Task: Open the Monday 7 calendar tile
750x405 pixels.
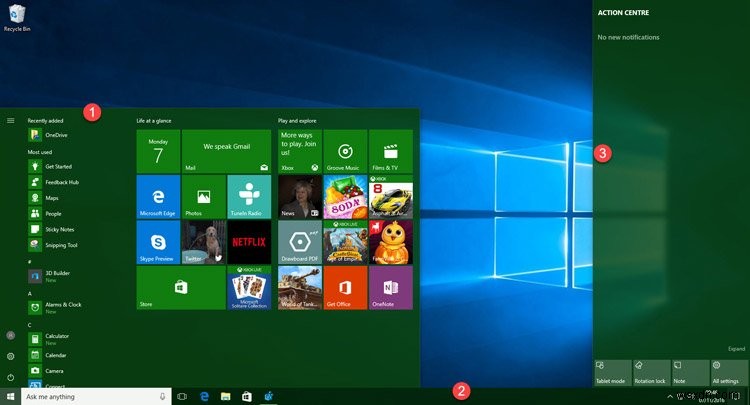Action: click(x=158, y=151)
